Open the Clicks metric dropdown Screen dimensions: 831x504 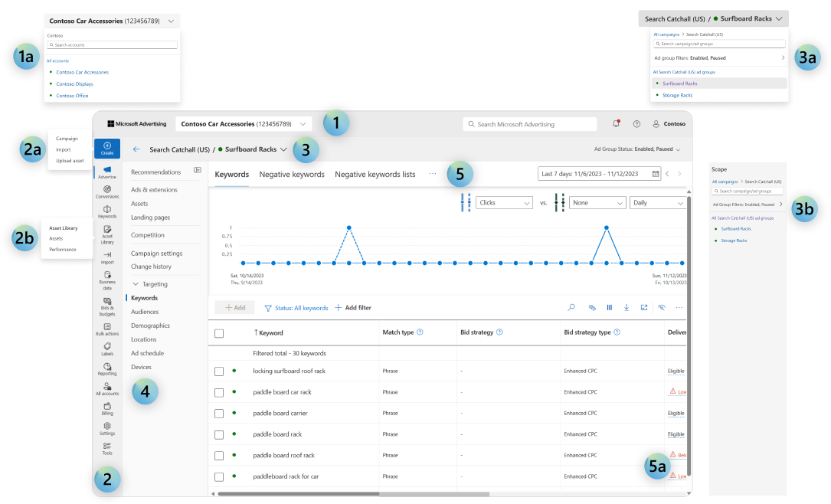[x=504, y=203]
